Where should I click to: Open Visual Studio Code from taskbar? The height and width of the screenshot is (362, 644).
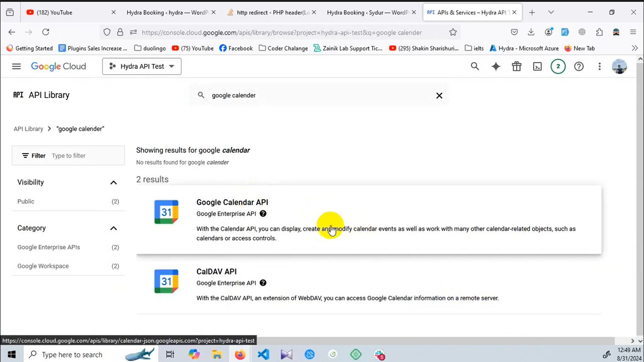(x=263, y=355)
